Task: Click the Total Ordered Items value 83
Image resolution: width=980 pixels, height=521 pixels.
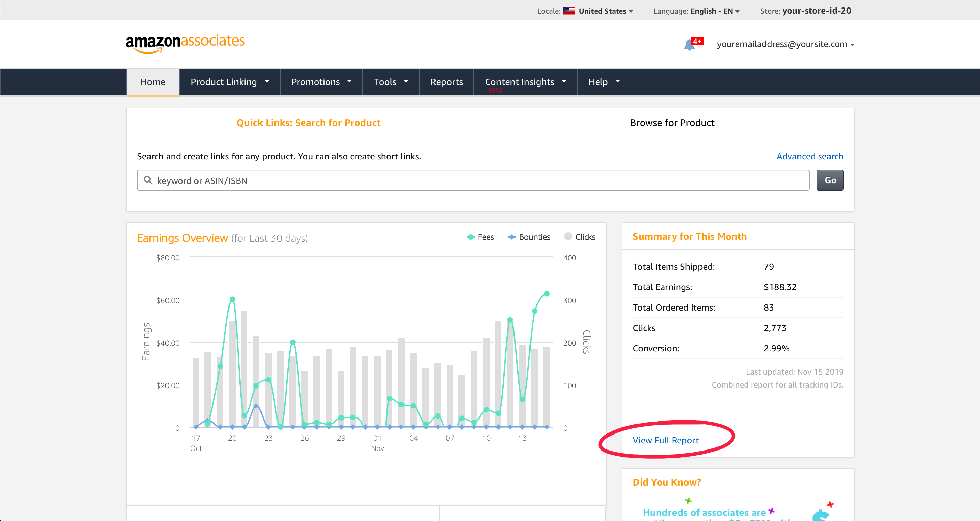Action: point(769,307)
